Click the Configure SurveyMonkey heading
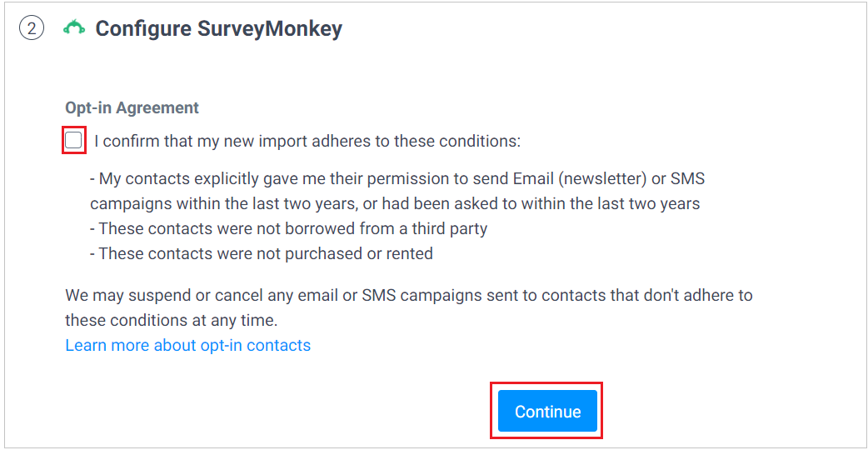 coord(218,28)
